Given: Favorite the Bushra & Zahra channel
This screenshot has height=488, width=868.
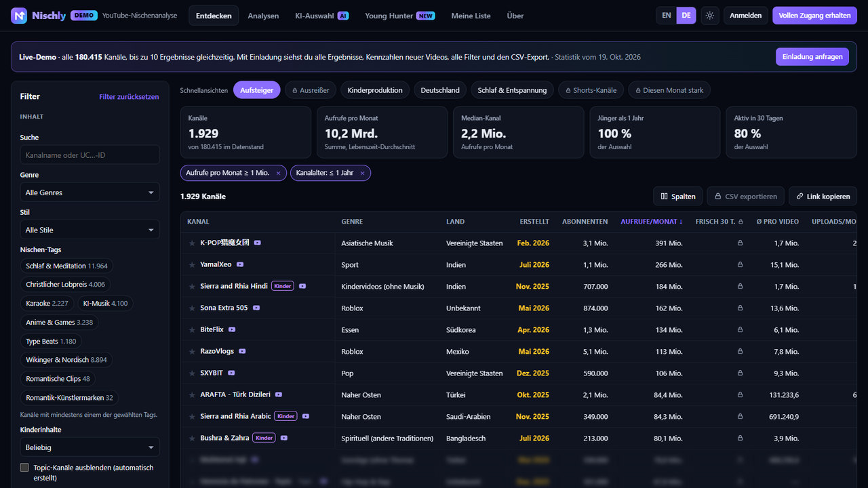Looking at the screenshot, I should coord(192,439).
